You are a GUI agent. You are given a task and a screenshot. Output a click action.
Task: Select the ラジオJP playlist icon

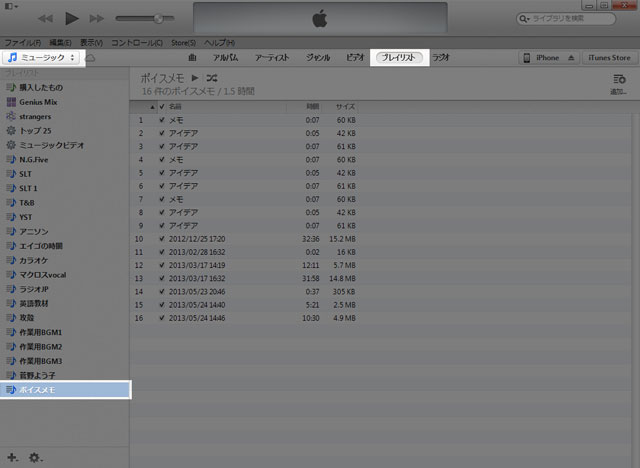click(x=11, y=289)
